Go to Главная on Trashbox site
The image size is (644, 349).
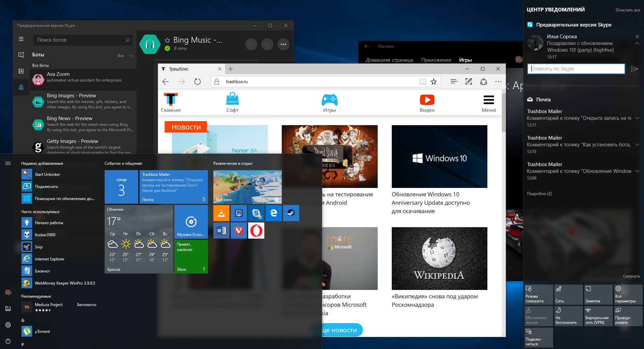[x=171, y=103]
